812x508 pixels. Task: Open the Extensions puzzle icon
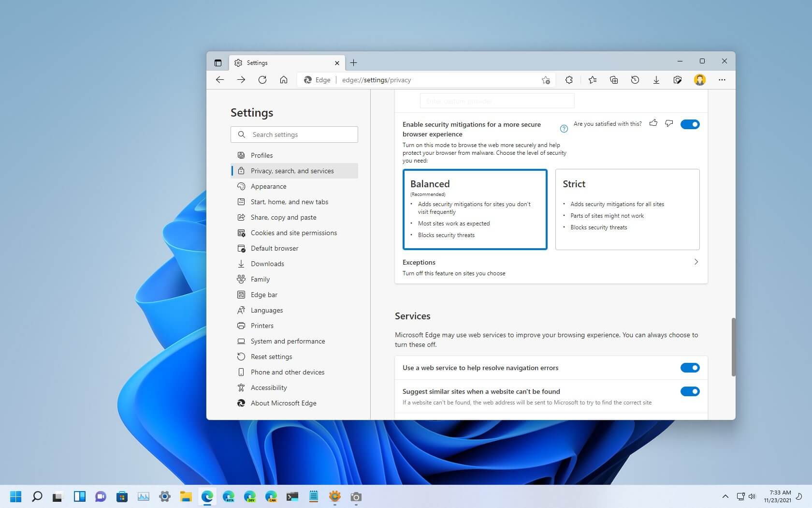coord(569,80)
